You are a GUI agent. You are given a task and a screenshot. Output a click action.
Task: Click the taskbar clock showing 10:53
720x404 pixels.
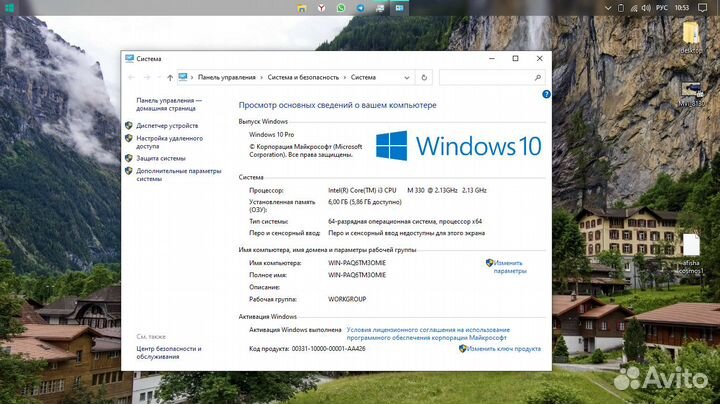tap(682, 8)
